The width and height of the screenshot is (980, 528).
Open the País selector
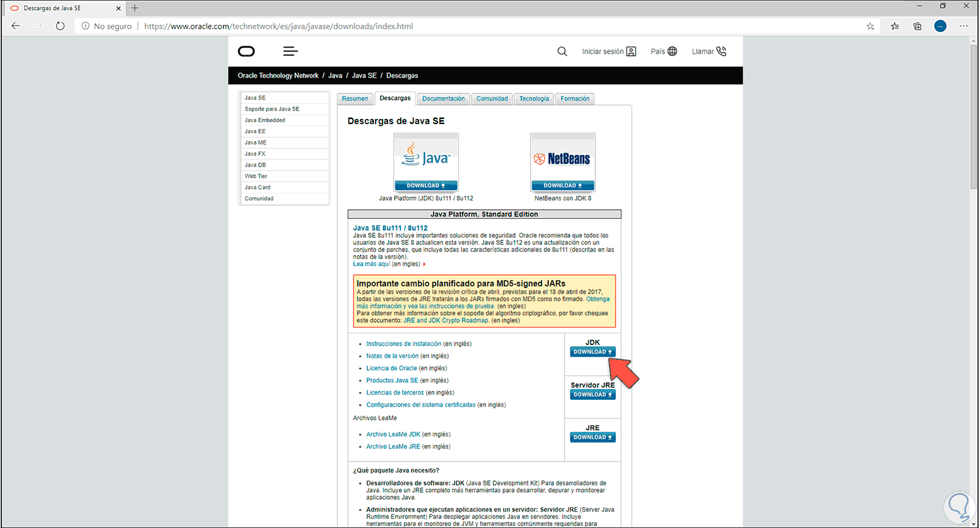pyautogui.click(x=664, y=52)
